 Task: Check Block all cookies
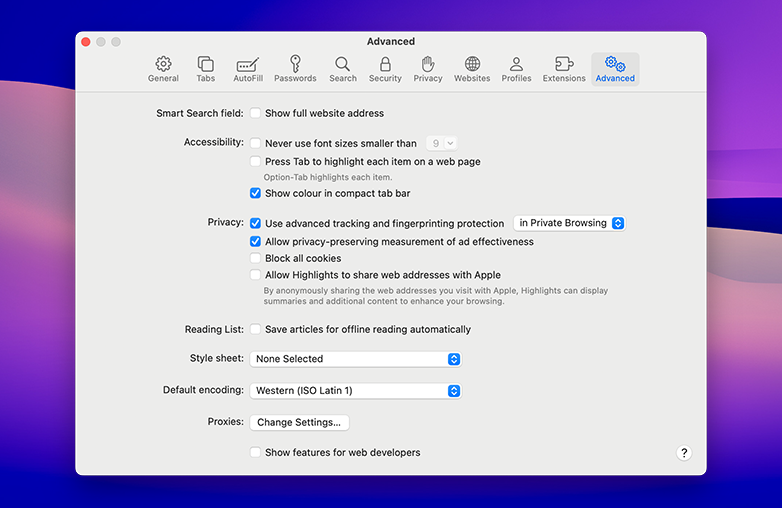click(x=255, y=258)
